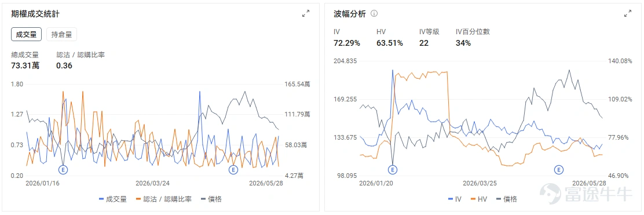This screenshot has width=644, height=215.
Task: Click the second E earnings marker in 波幅分析 chart
Action: (558, 169)
